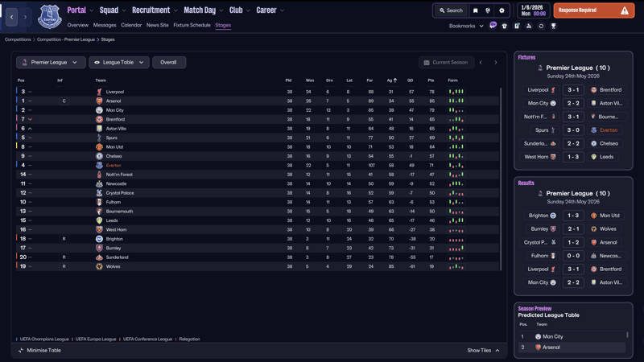
Task: Click the Minimise Table arrows icon
Action: tap(21, 350)
